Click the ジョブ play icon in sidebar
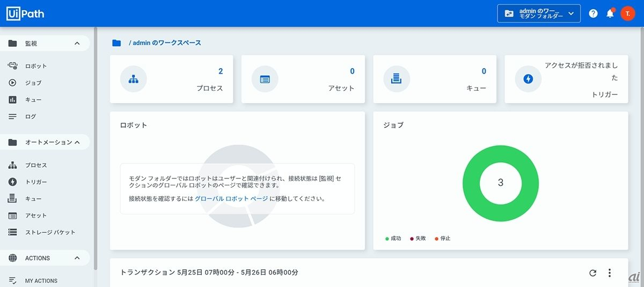Image resolution: width=644 pixels, height=287 pixels. pyautogui.click(x=13, y=83)
